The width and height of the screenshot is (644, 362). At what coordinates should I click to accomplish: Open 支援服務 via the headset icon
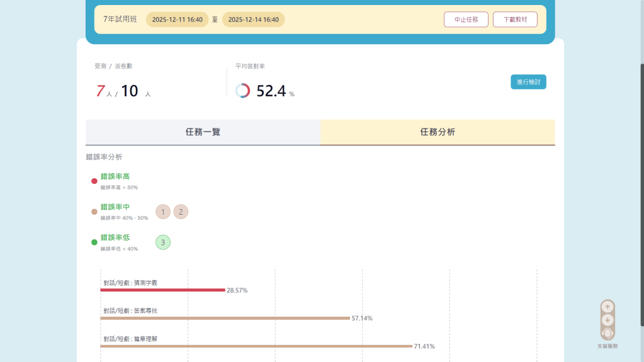[607, 333]
